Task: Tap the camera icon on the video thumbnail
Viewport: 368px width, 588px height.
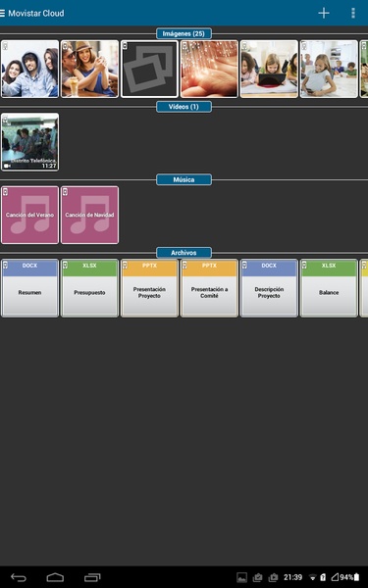Action: (x=7, y=166)
